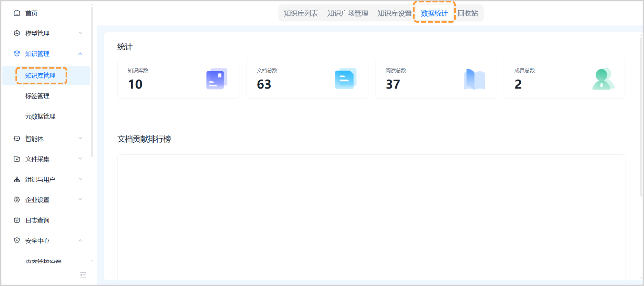Click the 统计 section heading
This screenshot has height=286, width=644.
(125, 47)
